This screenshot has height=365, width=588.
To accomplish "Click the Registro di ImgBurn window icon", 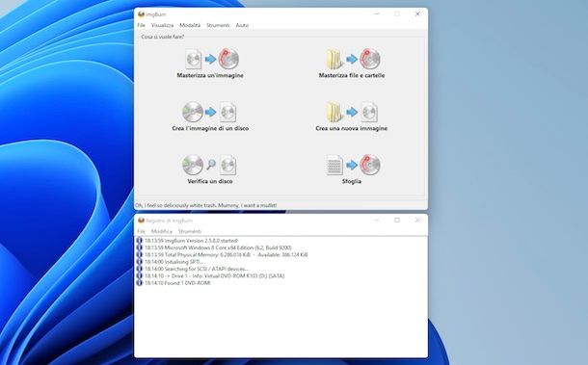I will coord(141,221).
